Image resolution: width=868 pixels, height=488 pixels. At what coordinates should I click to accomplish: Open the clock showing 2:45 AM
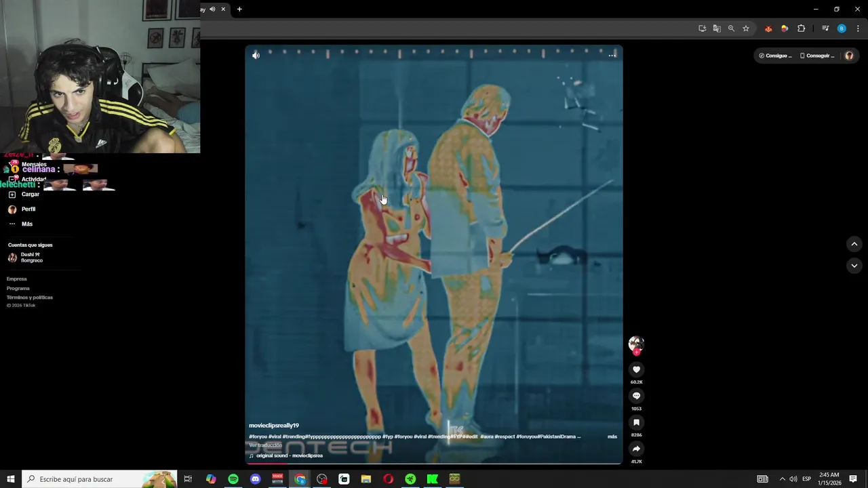pyautogui.click(x=829, y=479)
